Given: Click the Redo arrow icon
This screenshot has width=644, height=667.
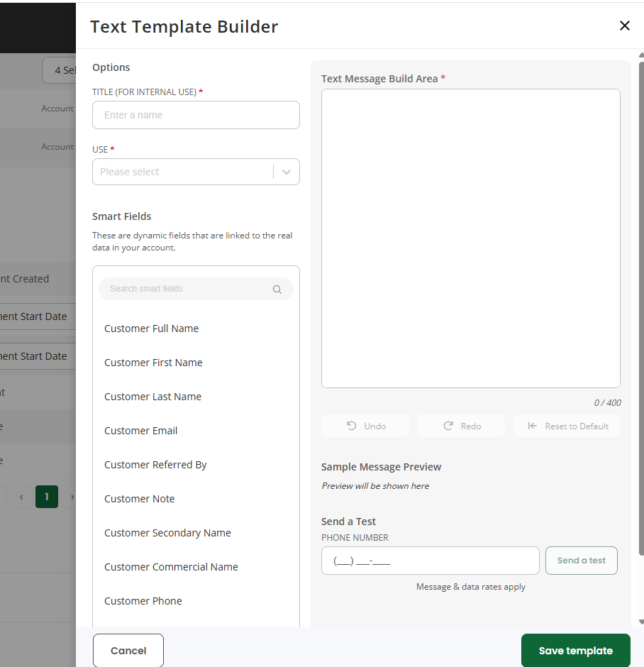Looking at the screenshot, I should [448, 426].
